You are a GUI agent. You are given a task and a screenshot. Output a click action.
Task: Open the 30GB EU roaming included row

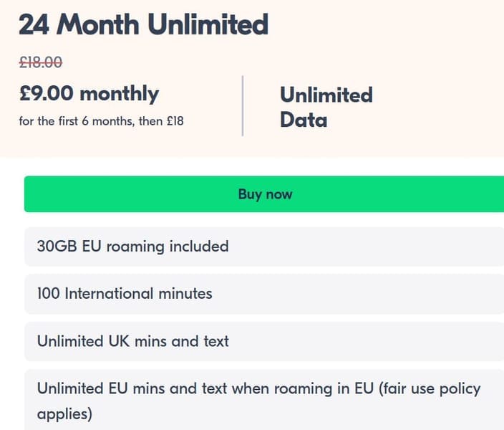point(264,247)
